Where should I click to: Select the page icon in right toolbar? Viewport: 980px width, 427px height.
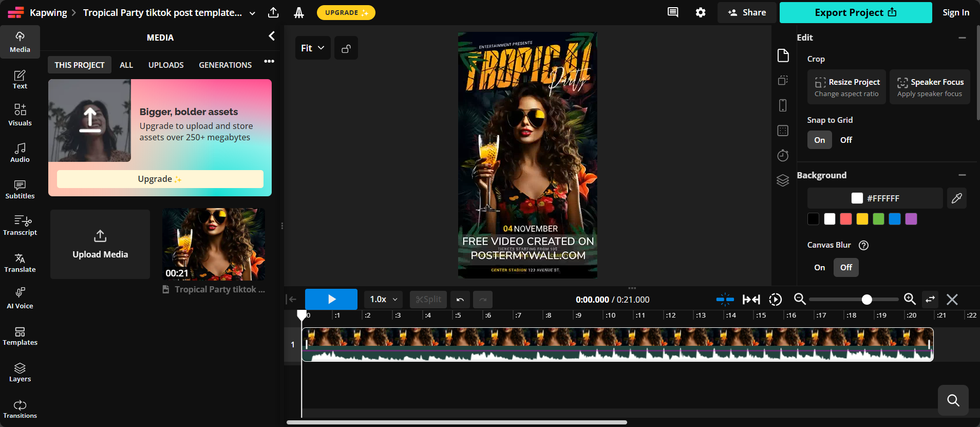click(x=783, y=55)
